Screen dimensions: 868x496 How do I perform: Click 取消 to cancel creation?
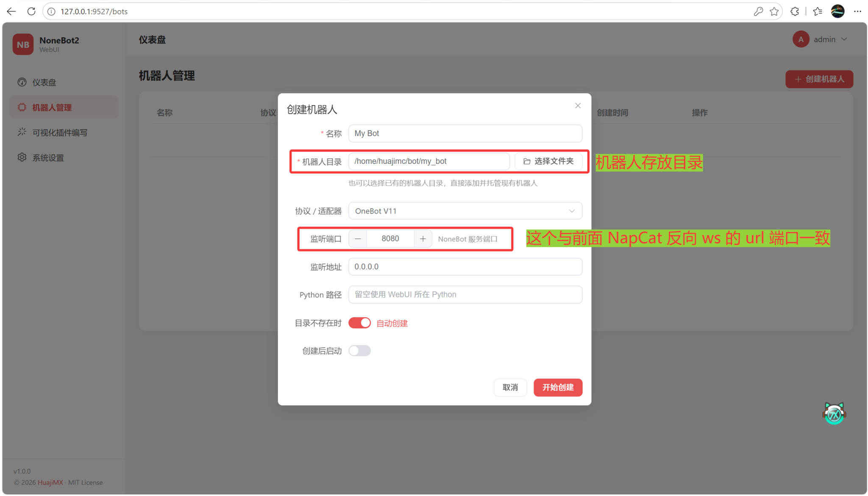(x=510, y=388)
